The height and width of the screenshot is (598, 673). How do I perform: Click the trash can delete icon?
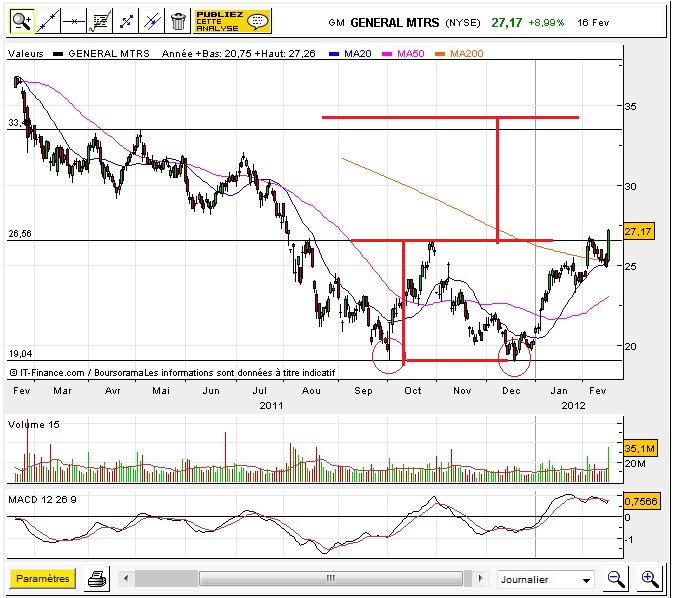coord(178,21)
